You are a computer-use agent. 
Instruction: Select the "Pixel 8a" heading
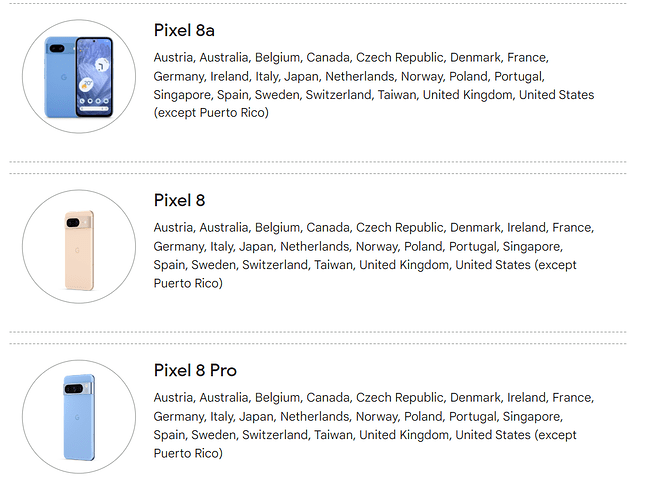click(x=187, y=30)
